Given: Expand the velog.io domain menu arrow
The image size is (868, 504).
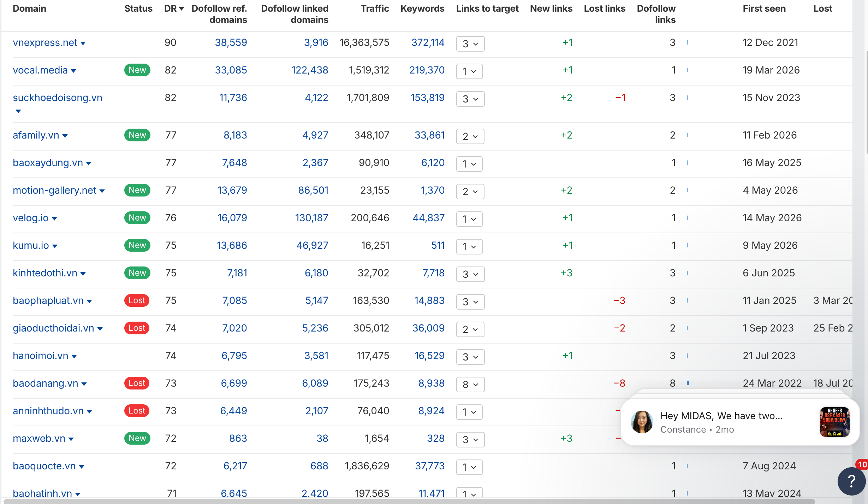Looking at the screenshot, I should (54, 219).
